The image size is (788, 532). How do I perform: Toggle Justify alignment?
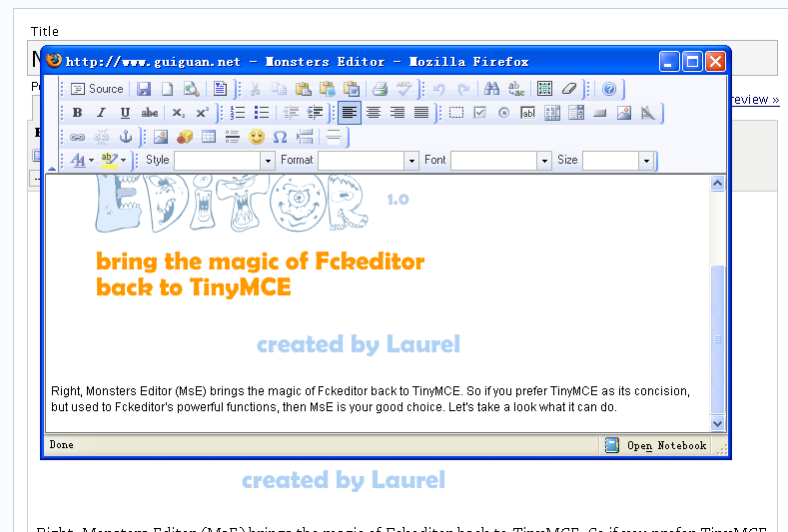(x=421, y=113)
